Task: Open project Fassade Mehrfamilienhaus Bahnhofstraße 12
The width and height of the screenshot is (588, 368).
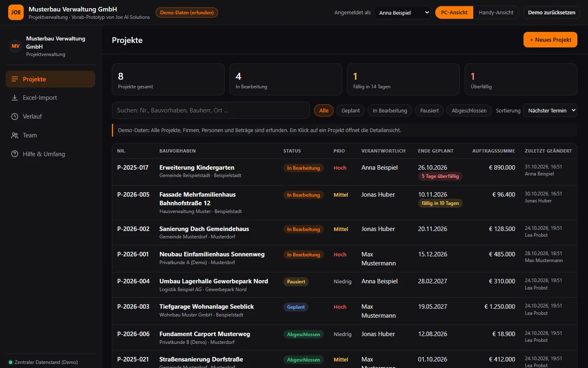Action: pyautogui.click(x=345, y=203)
